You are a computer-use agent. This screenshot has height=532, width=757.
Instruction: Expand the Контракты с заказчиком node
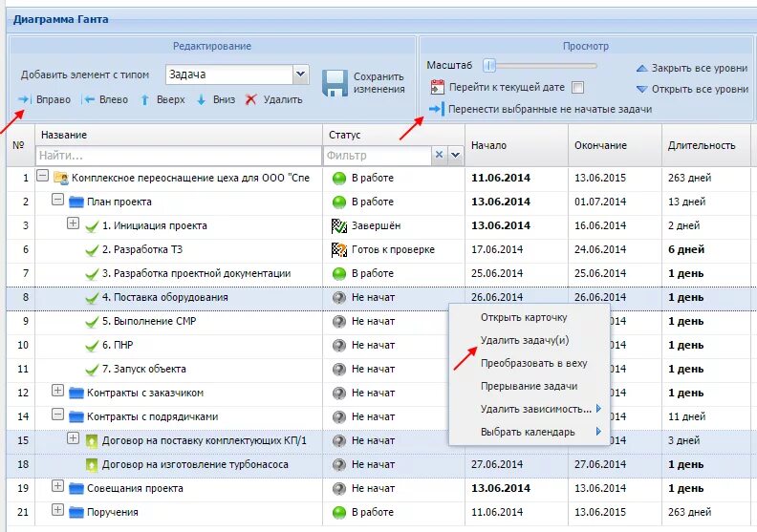pyautogui.click(x=57, y=391)
